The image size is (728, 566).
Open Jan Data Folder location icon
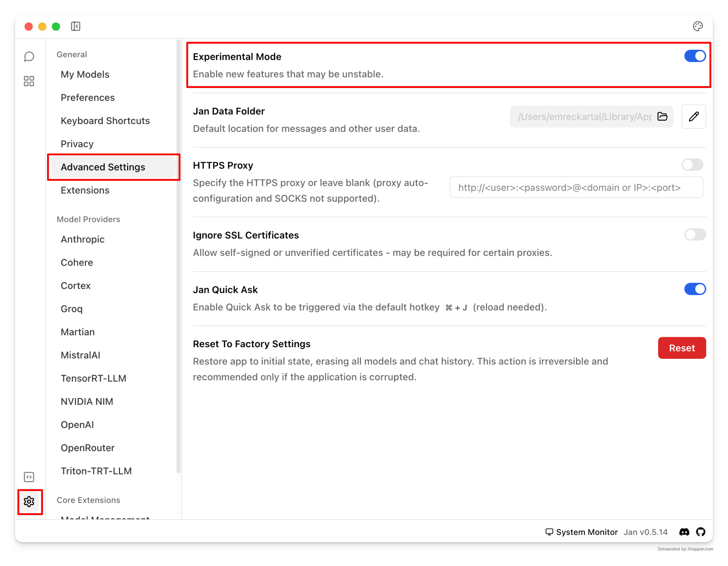coord(662,116)
